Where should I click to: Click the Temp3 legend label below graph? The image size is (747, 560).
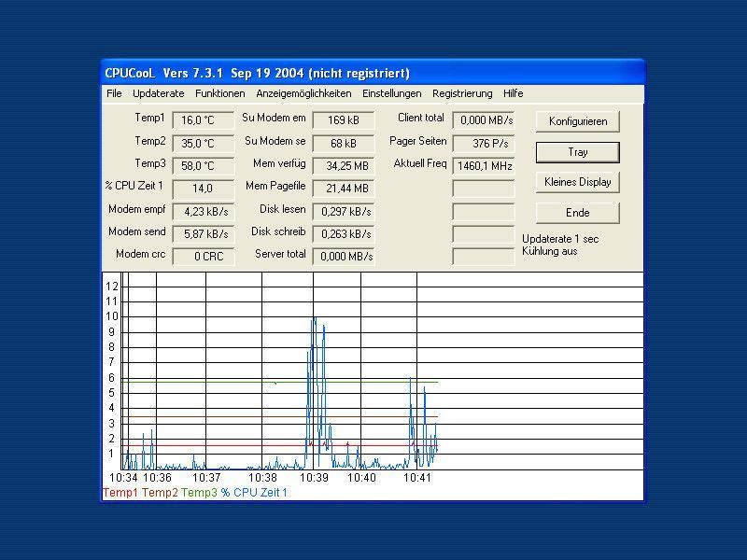click(199, 493)
